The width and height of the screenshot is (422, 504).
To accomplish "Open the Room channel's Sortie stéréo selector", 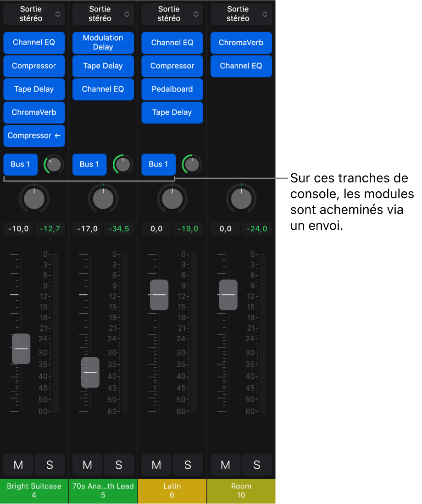I will coord(241,14).
